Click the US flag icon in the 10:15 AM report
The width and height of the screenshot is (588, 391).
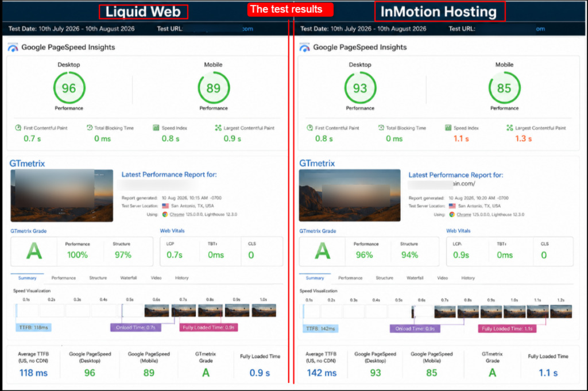[x=165, y=206]
